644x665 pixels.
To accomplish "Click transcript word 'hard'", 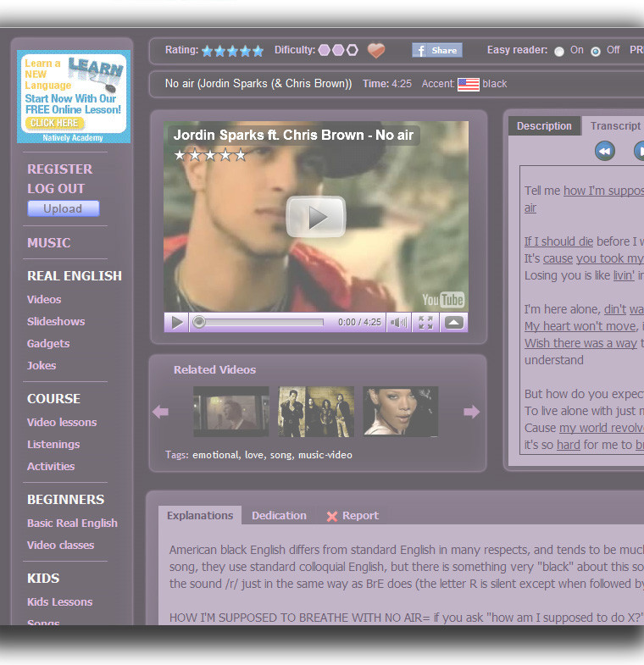I will click(568, 445).
